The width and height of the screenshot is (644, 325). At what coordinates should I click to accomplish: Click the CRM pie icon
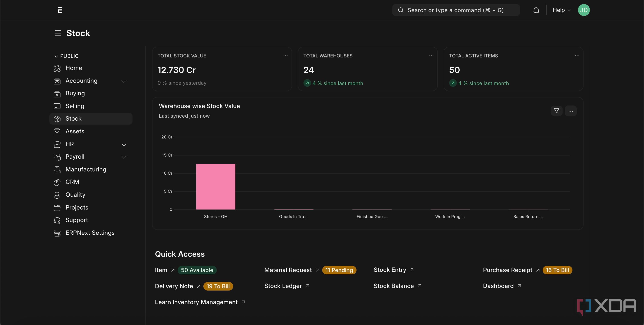click(57, 182)
